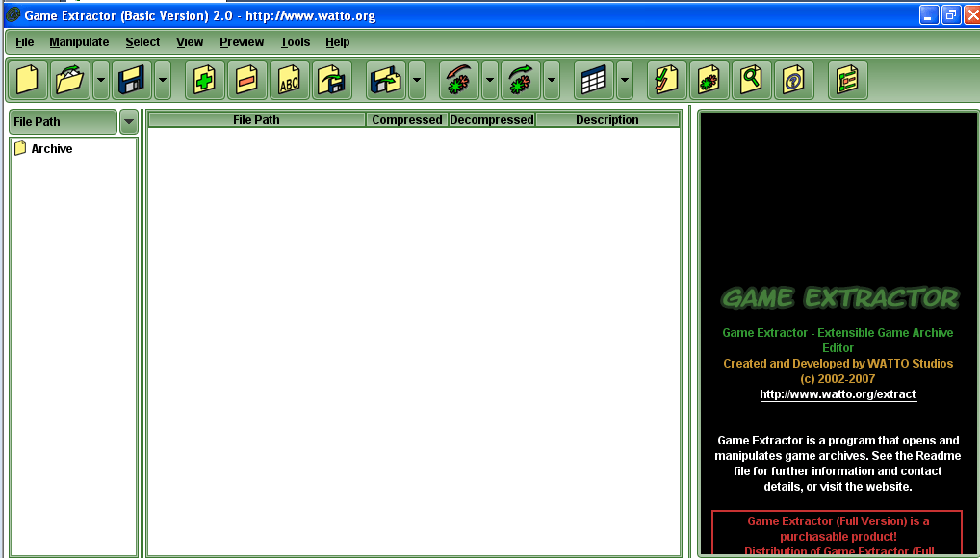Open the File Path combo box arrow in left panel
Image resolution: width=980 pixels, height=558 pixels.
point(129,122)
